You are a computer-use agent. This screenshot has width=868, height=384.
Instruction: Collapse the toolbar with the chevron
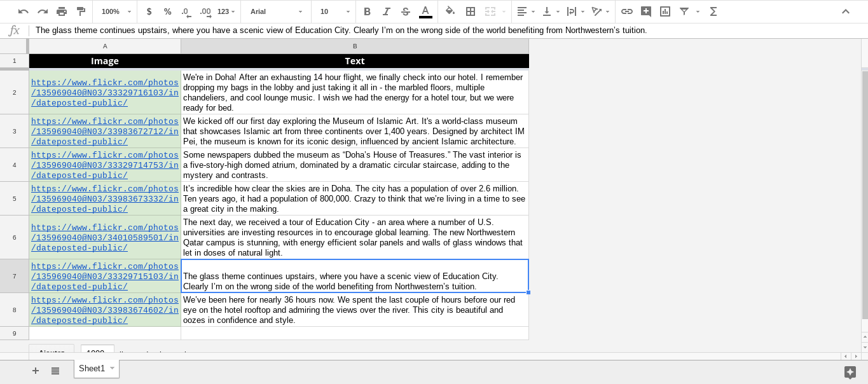(846, 11)
